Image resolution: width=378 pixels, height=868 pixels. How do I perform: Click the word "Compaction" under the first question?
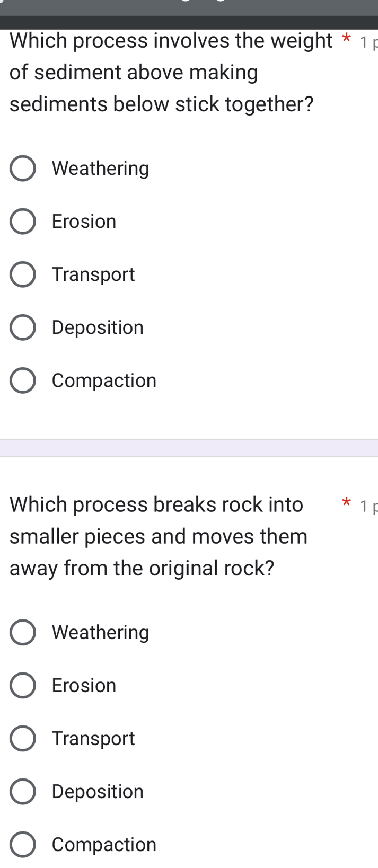[104, 380]
